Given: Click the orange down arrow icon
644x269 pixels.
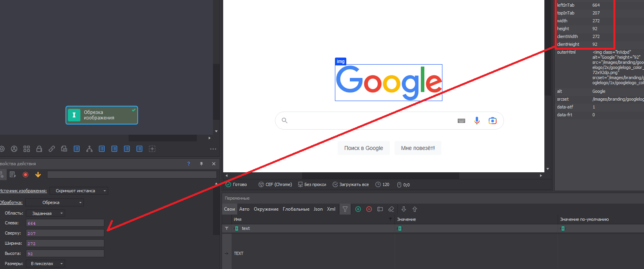Looking at the screenshot, I should (x=38, y=175).
